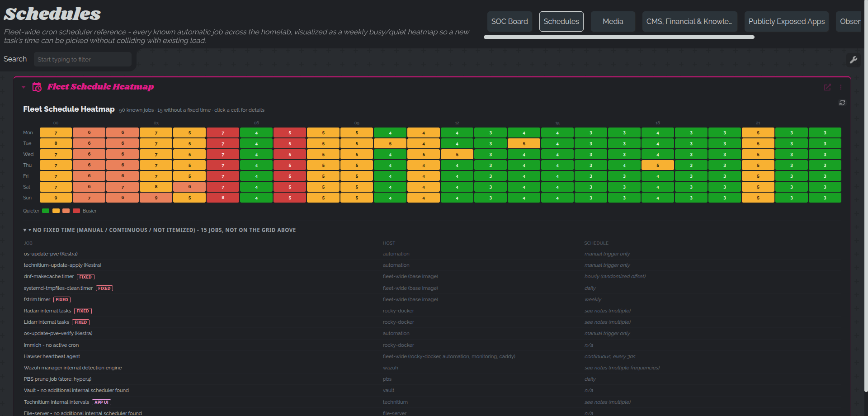Open the wrench settings icon
The width and height of the screenshot is (868, 416).
coord(854,60)
